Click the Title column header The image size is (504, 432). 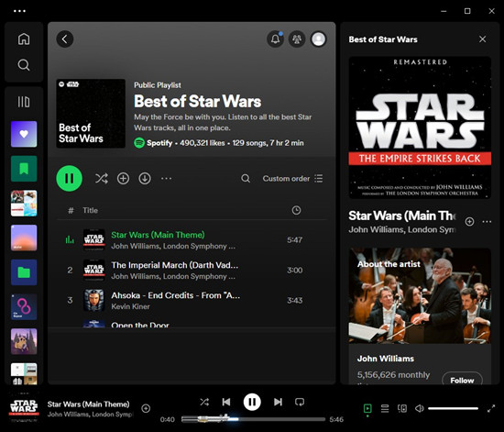tap(91, 210)
